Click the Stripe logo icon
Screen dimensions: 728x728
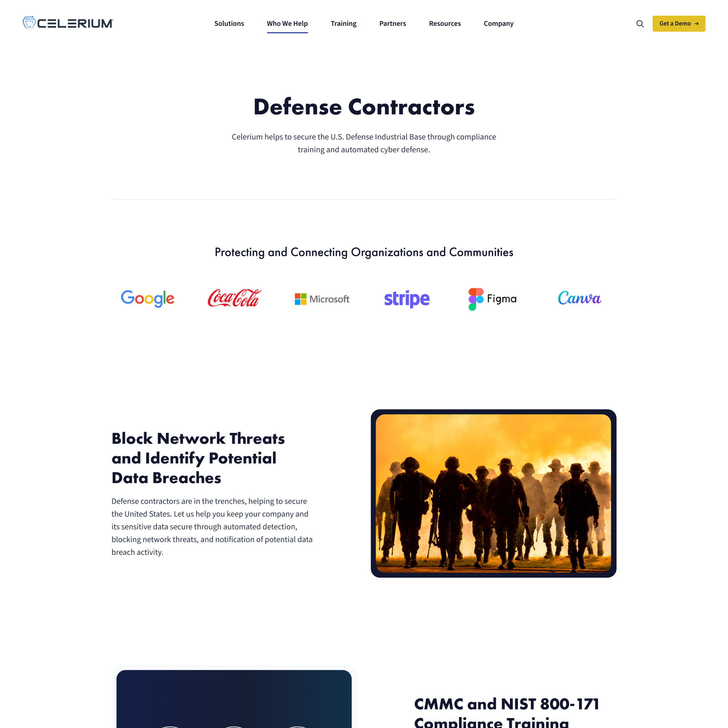(x=407, y=299)
